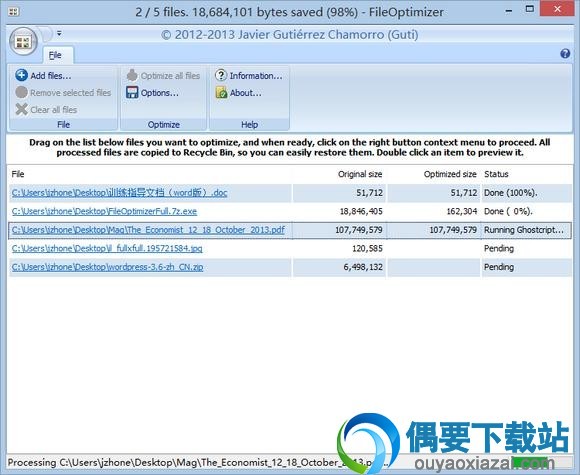Click the Options floppy disk icon
The width and height of the screenshot is (580, 475).
(x=132, y=92)
